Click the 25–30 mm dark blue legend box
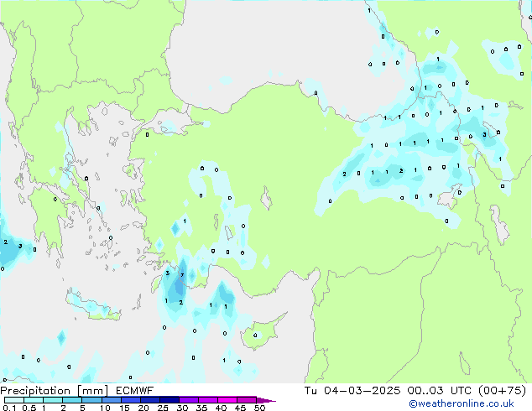The height and width of the screenshot is (411, 532). 170,400
